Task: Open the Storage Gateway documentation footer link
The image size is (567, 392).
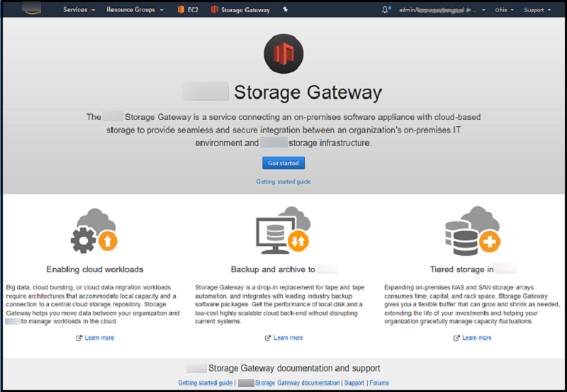Action: pos(296,383)
